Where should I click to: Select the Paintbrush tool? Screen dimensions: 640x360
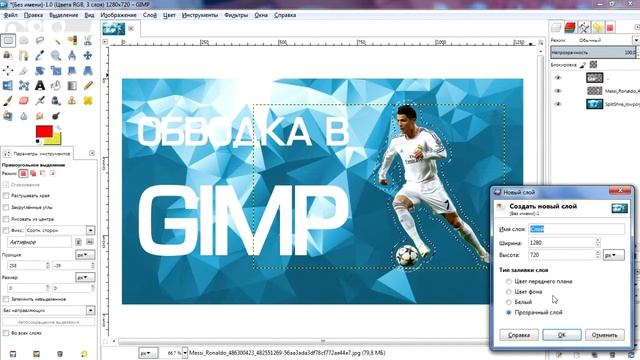8,101
